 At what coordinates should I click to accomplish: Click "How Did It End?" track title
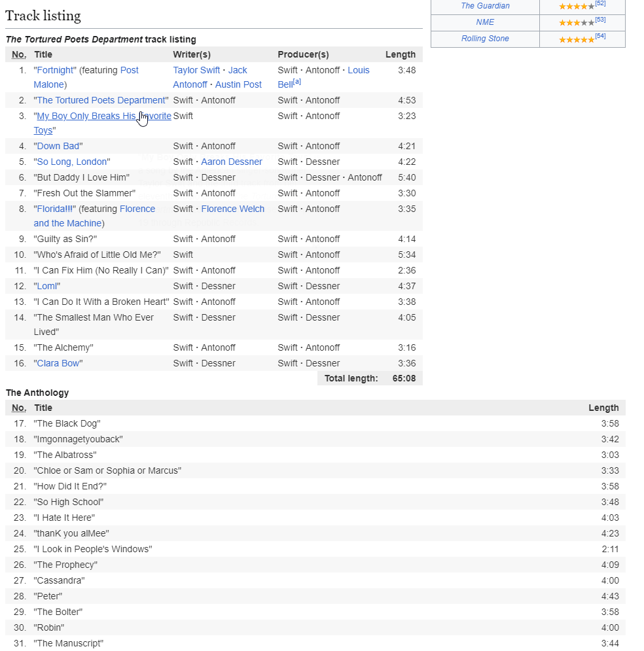tap(70, 487)
